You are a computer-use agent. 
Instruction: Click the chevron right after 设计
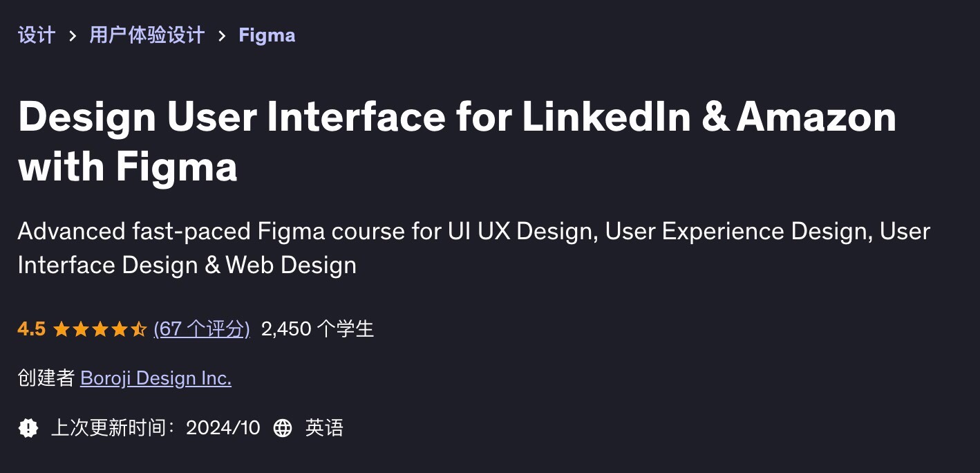(x=73, y=35)
